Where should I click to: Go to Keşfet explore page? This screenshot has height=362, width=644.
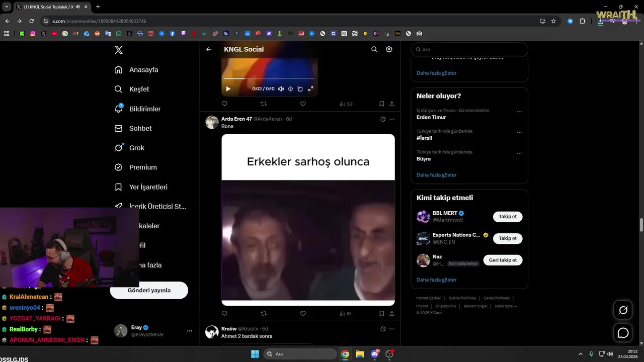pos(132,89)
